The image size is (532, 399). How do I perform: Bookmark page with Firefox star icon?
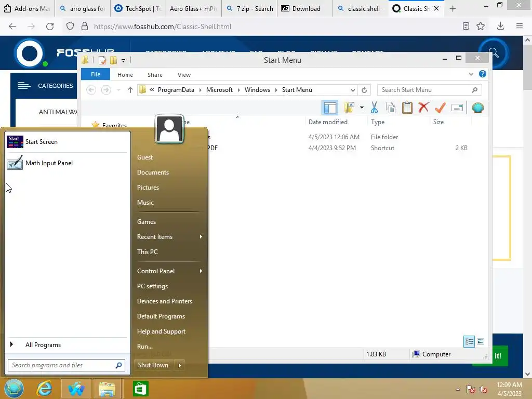(x=481, y=26)
